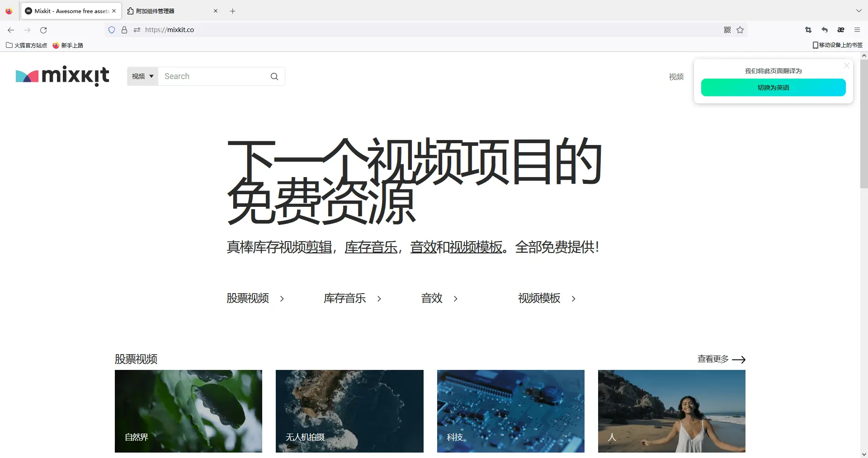This screenshot has height=458, width=868.
Task: Open the tracking protection shield icon
Action: click(x=112, y=30)
